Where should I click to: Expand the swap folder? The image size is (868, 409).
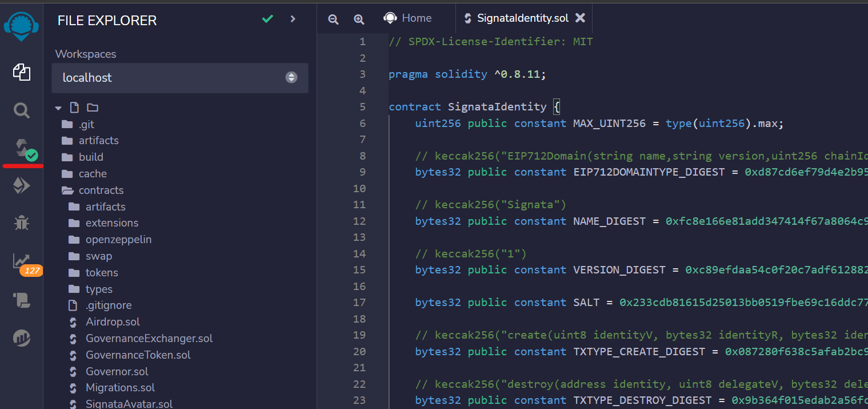pyautogui.click(x=99, y=256)
